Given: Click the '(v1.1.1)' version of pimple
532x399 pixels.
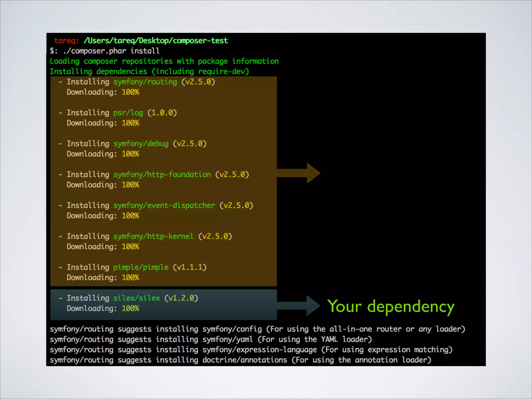Looking at the screenshot, I should [190, 267].
